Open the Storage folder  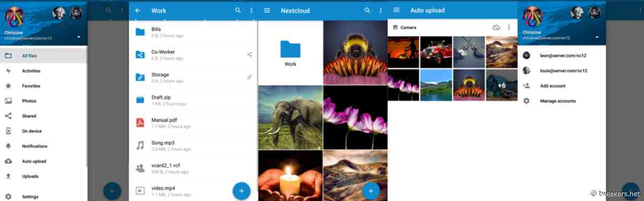[193, 77]
